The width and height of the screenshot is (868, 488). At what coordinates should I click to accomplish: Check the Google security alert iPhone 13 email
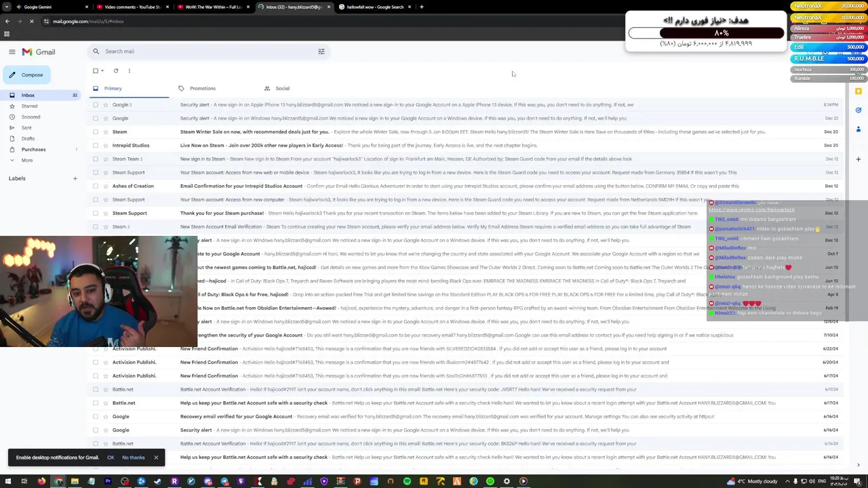click(x=96, y=105)
